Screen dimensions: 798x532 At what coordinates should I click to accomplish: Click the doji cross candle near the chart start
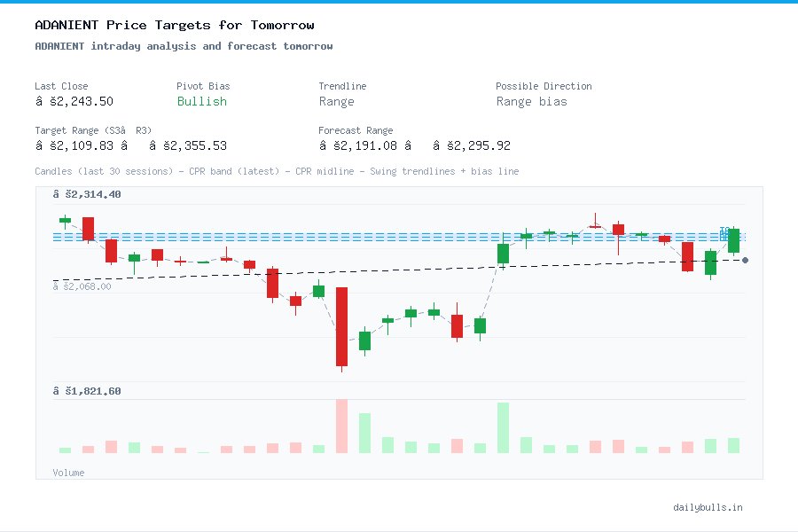pos(180,261)
